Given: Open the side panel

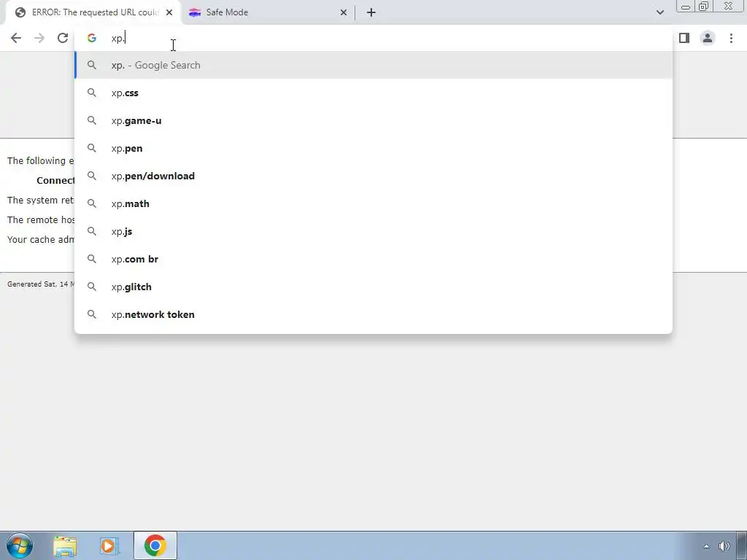Looking at the screenshot, I should (x=684, y=38).
